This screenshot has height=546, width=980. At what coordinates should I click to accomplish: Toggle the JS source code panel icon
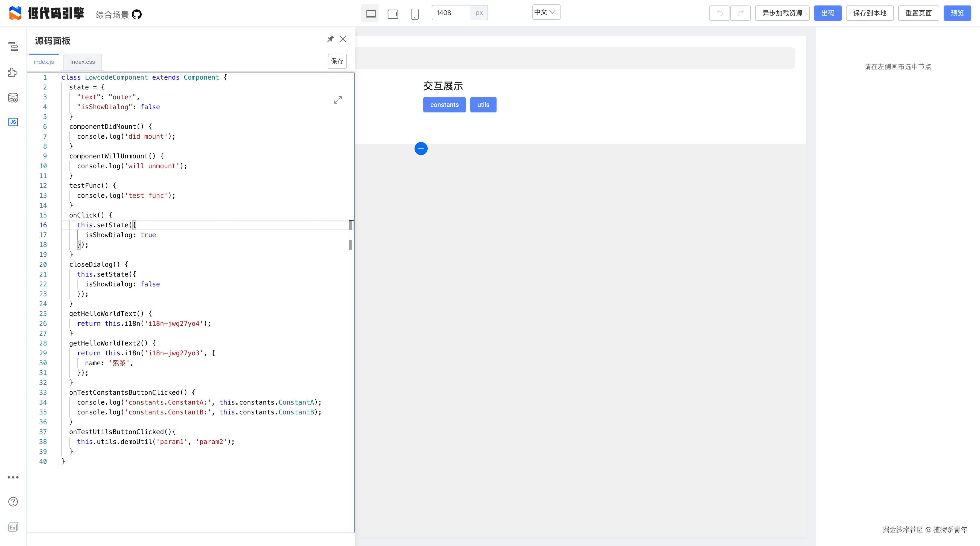tap(13, 122)
